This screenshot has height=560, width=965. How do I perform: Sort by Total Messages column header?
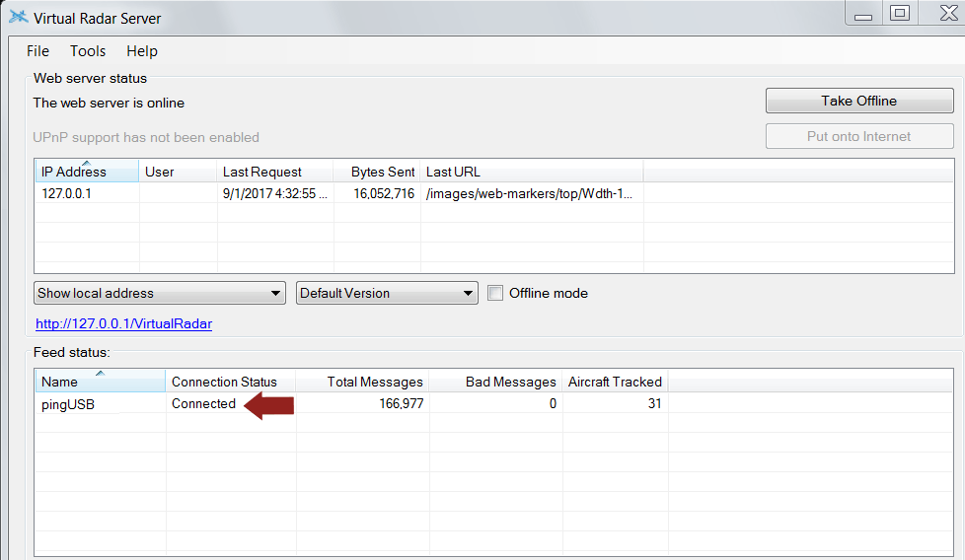click(362, 382)
